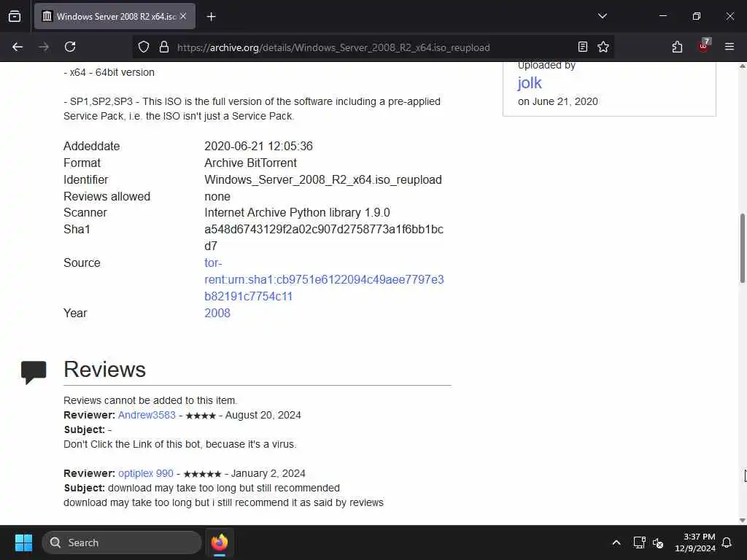747x560 pixels.
Task: Click the Sha1 hash value text
Action: pyautogui.click(x=324, y=238)
